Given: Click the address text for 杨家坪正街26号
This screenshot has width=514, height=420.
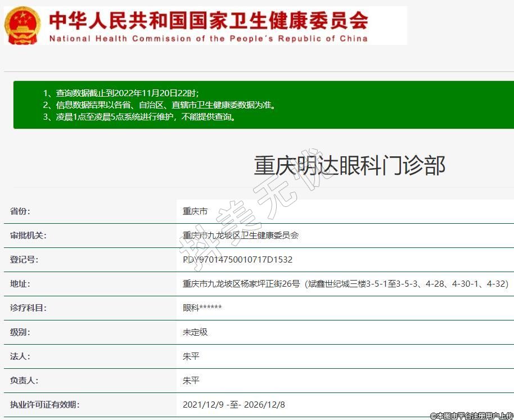Looking at the screenshot, I should 345,284.
